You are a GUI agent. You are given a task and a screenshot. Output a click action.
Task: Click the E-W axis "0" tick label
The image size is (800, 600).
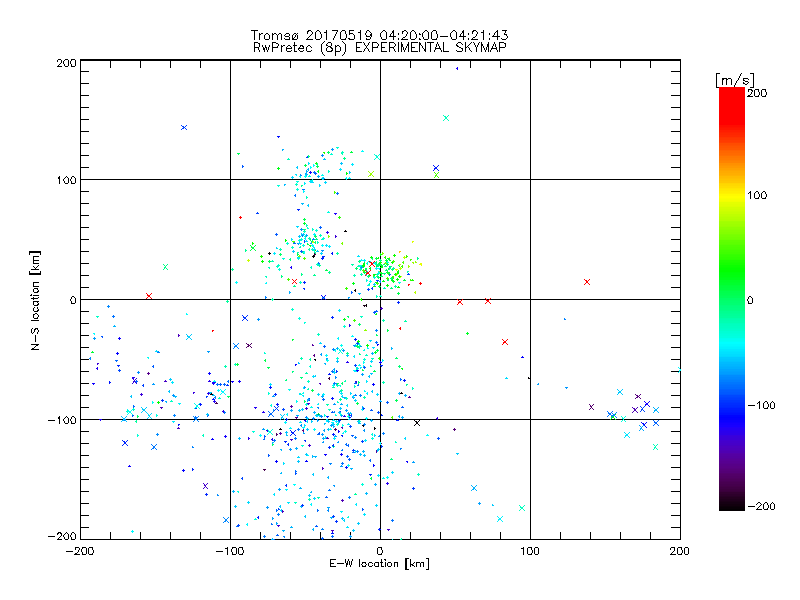pyautogui.click(x=380, y=551)
